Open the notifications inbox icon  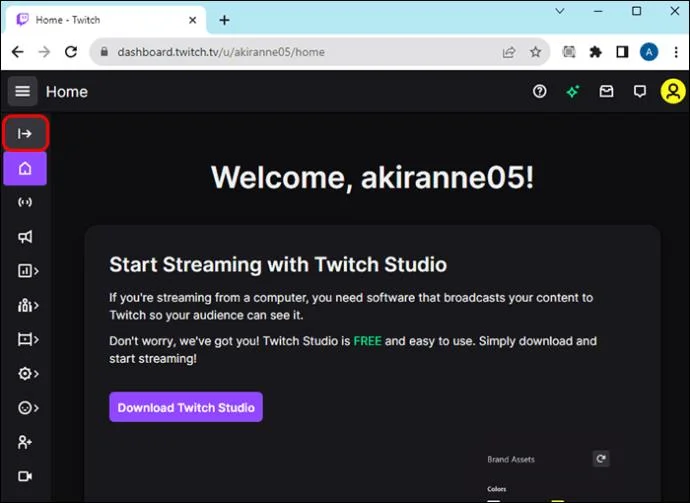(x=606, y=92)
